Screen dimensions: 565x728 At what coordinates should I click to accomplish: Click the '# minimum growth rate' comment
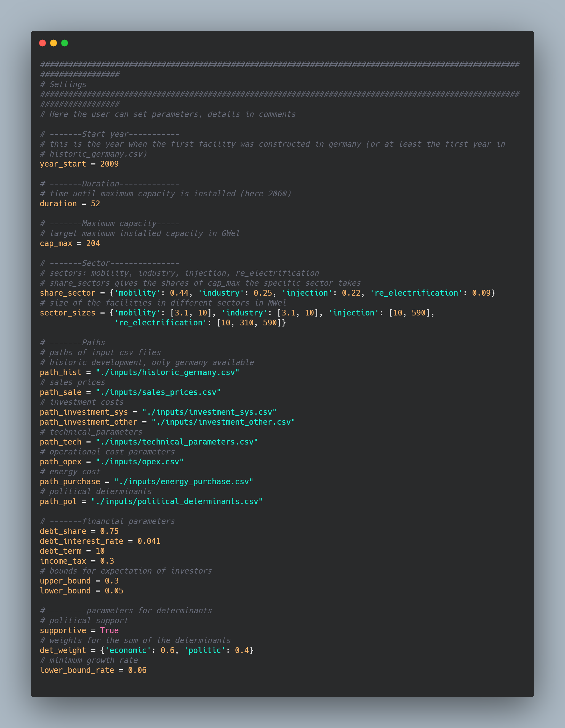click(x=89, y=660)
